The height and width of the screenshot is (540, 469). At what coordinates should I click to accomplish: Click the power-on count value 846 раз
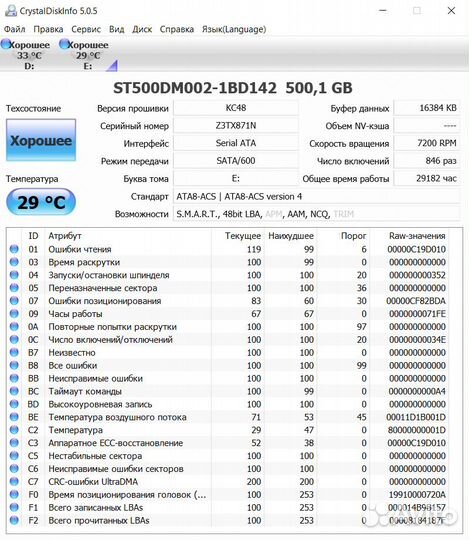click(427, 161)
